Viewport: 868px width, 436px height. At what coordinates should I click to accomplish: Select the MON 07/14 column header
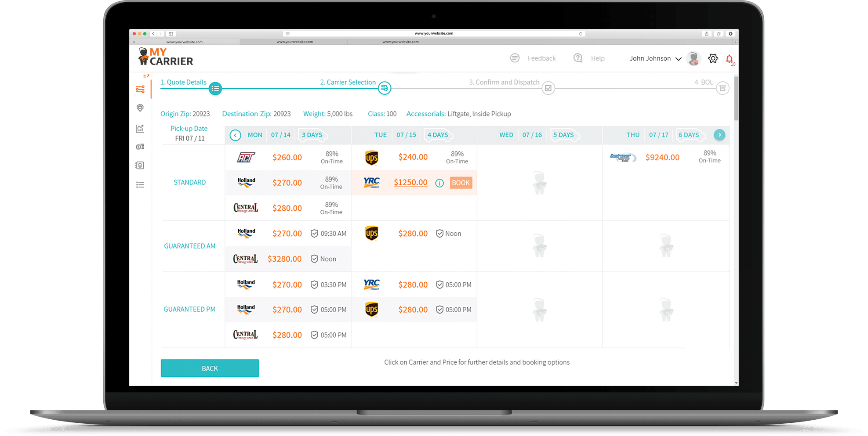pyautogui.click(x=288, y=135)
